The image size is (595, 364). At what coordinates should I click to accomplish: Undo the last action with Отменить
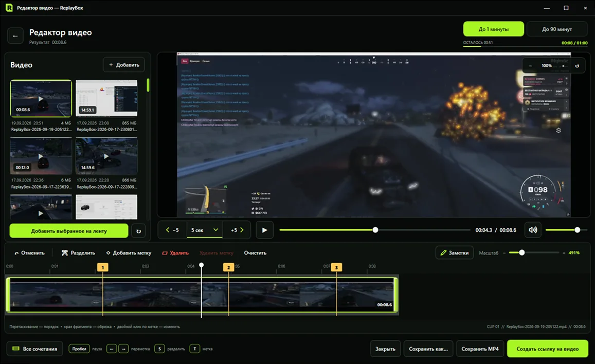pos(30,253)
